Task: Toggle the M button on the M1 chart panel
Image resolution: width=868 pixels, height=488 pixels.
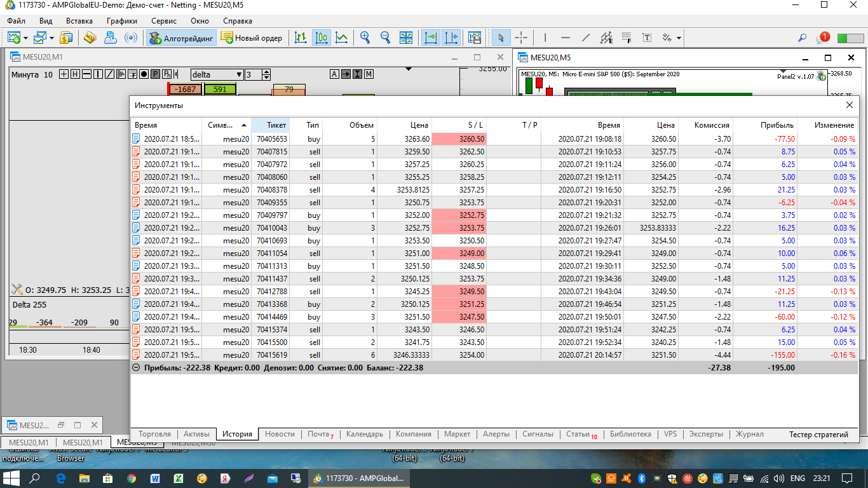Action: click(x=369, y=74)
